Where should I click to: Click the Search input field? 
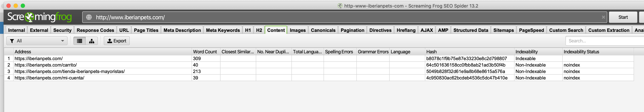(605, 41)
